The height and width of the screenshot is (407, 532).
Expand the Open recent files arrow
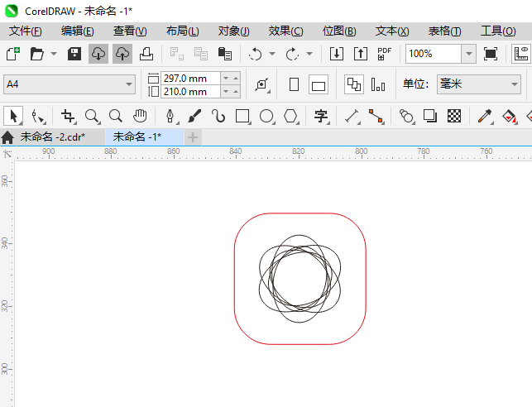[x=54, y=54]
